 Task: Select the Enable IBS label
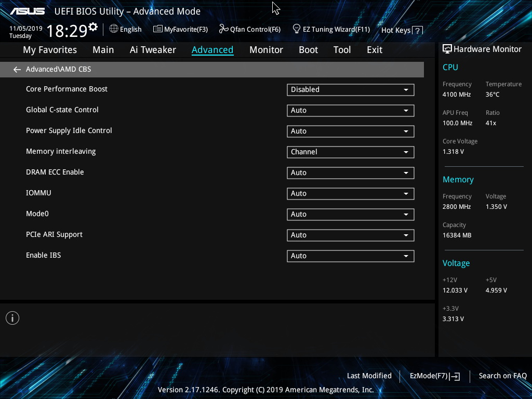(x=44, y=255)
